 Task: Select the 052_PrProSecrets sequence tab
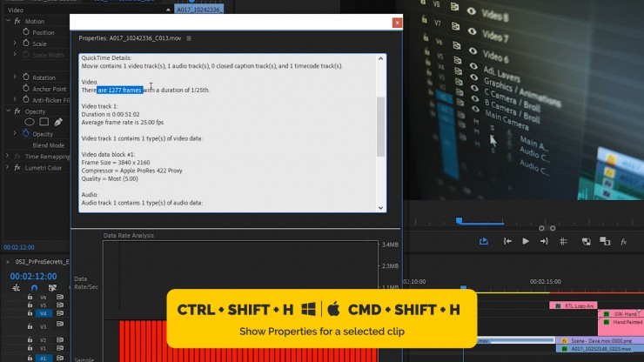tap(42, 262)
